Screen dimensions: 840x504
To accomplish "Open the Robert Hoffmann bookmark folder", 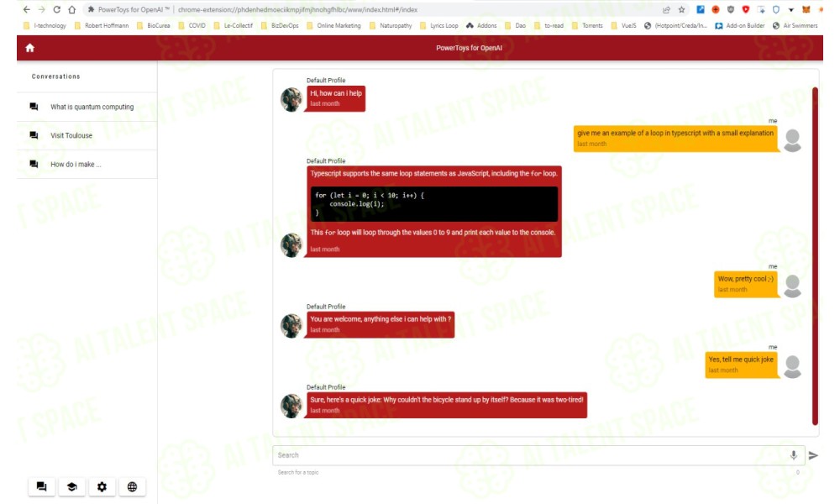I will 102,26.
